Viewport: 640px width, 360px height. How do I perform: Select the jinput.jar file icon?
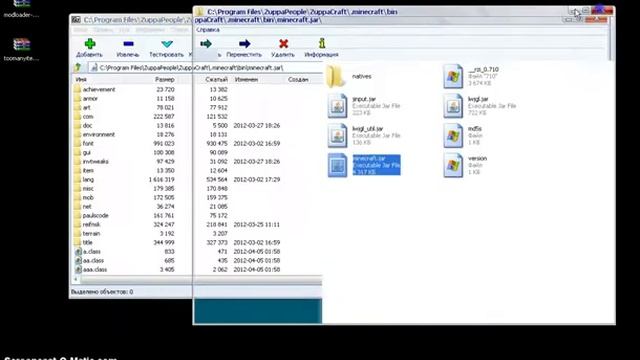click(x=337, y=106)
